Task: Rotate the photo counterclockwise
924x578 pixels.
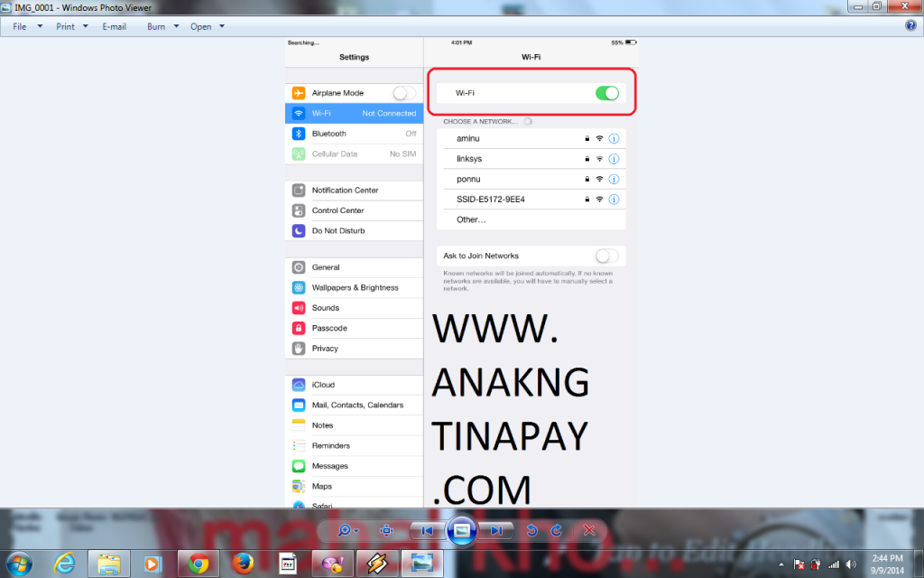Action: (x=532, y=531)
